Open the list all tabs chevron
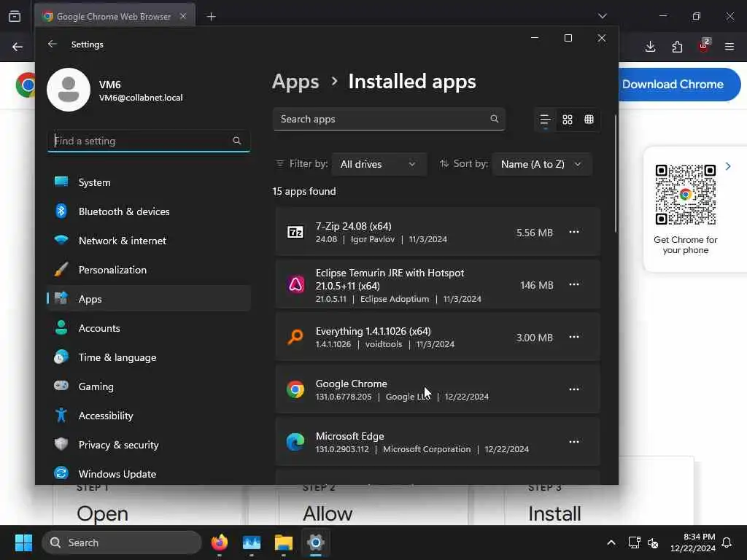747x560 pixels. (602, 16)
